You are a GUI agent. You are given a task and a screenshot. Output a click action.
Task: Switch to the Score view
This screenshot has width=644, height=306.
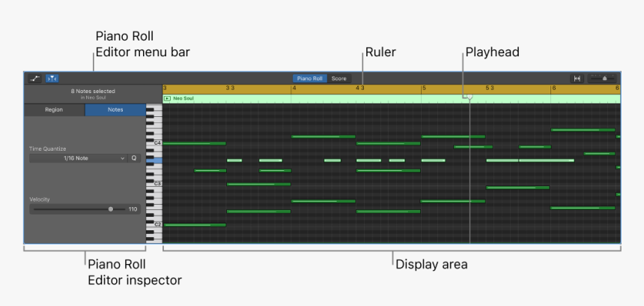(339, 78)
